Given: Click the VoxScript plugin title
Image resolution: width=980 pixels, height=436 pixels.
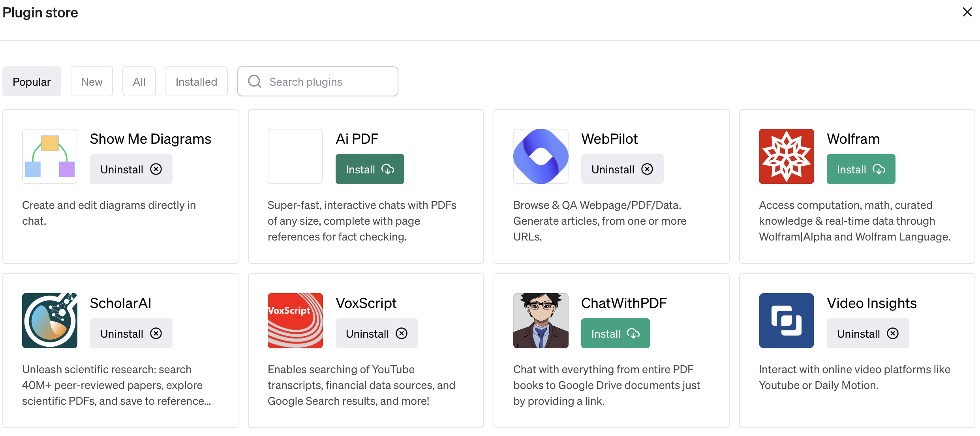Looking at the screenshot, I should point(366,303).
